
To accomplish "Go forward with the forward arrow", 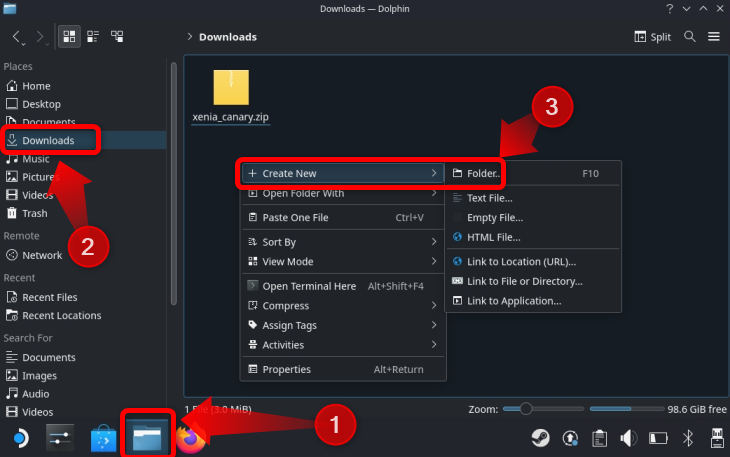I will (x=41, y=36).
